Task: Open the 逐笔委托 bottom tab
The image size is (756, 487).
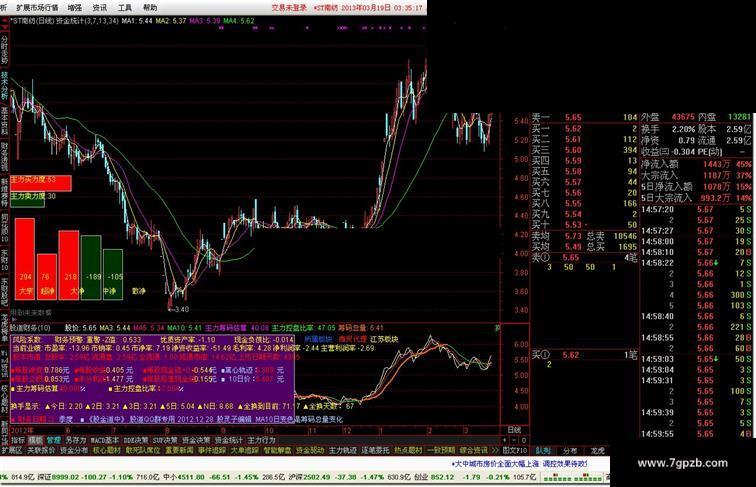Action: (x=376, y=450)
